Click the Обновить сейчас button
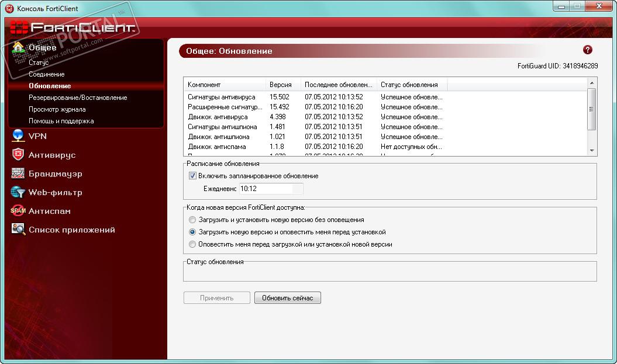The height and width of the screenshot is (364, 617). coord(288,297)
